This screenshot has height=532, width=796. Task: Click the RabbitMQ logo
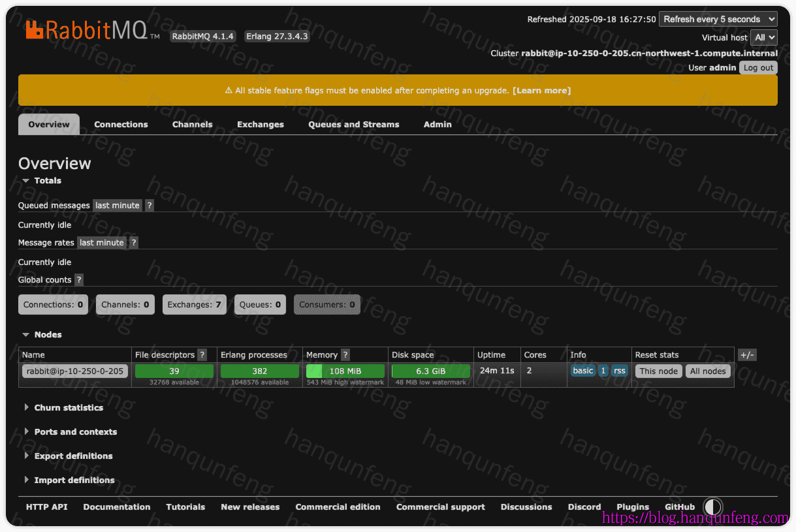point(92,30)
